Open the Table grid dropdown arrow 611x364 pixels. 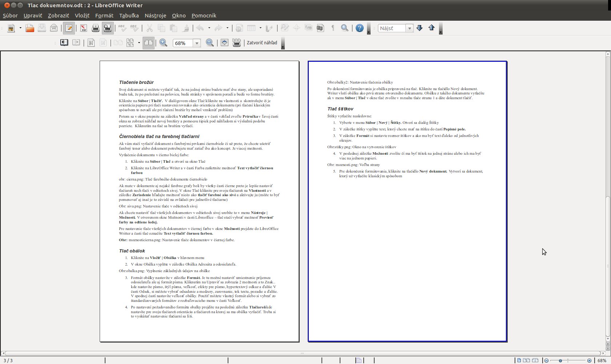click(260, 28)
